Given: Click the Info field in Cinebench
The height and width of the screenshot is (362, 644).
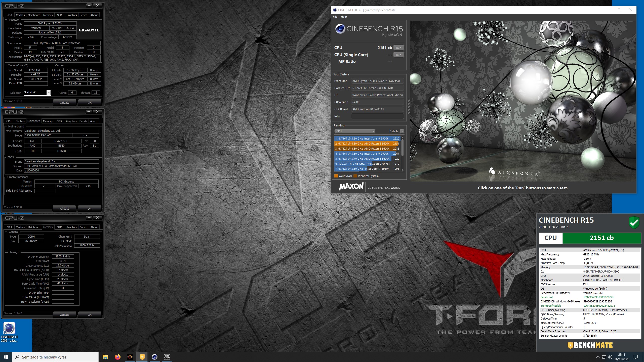Looking at the screenshot, I should tap(377, 116).
